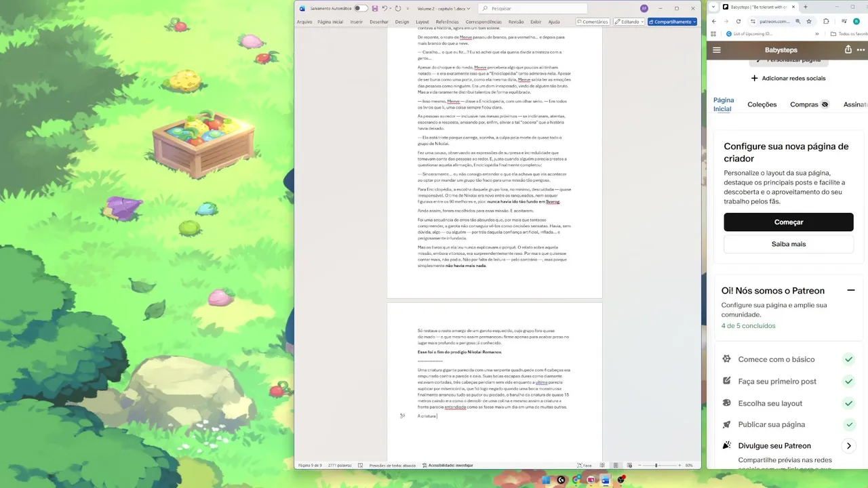This screenshot has height=488, width=868.
Task: Open the Chrome tab search dropdown arrow
Action: [x=713, y=7]
